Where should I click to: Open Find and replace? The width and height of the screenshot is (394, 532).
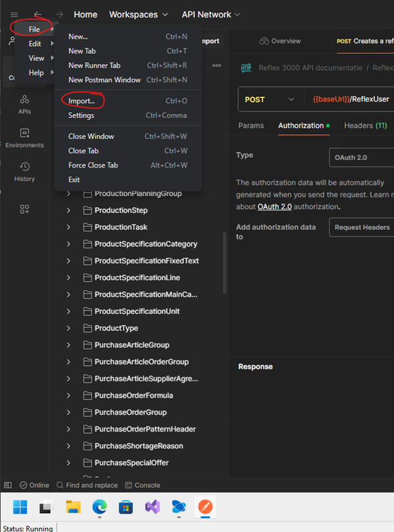pos(87,485)
